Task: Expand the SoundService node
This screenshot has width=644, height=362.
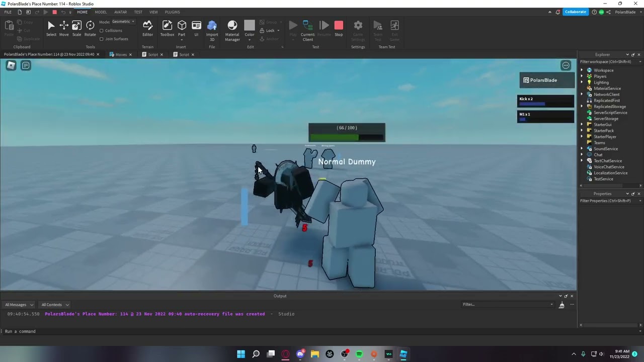Action: pos(582,149)
